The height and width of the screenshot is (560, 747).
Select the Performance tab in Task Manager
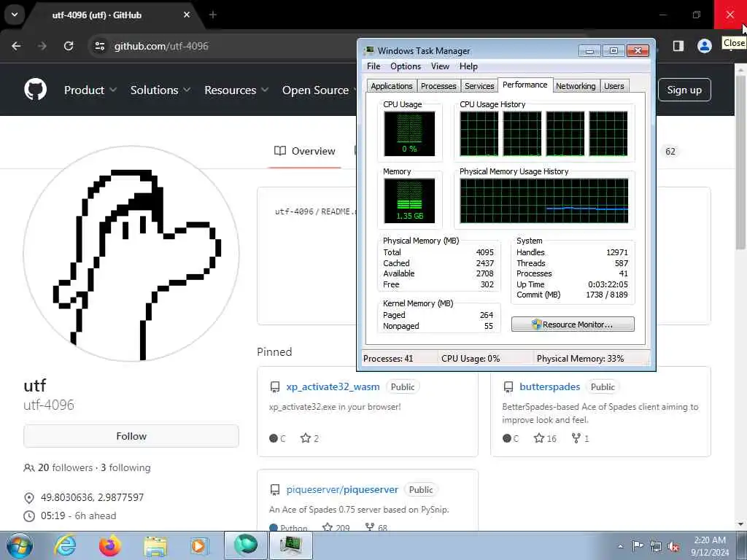click(x=525, y=85)
